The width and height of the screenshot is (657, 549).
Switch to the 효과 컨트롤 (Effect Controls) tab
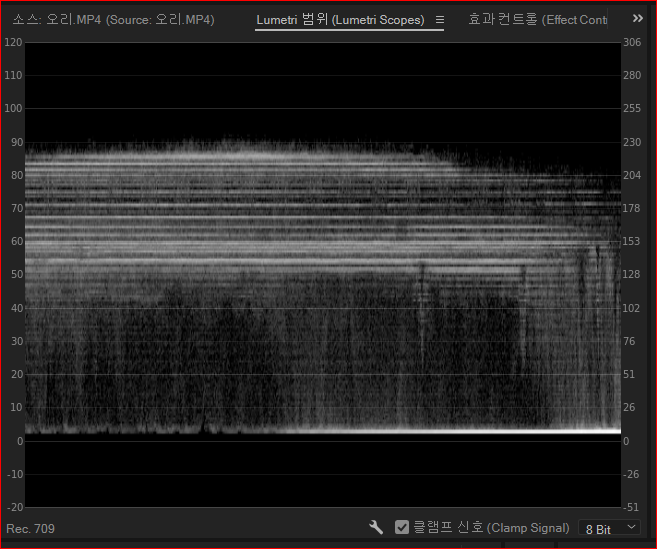pos(538,20)
